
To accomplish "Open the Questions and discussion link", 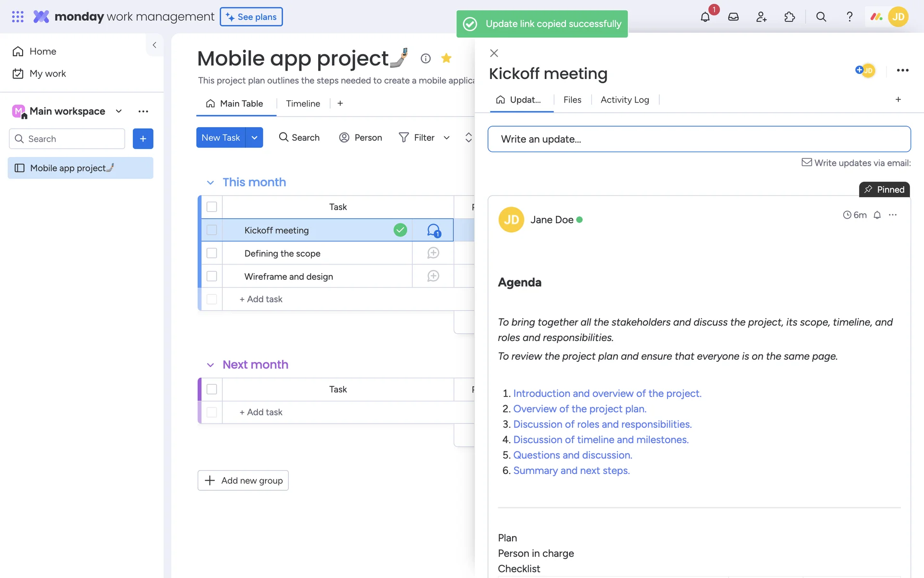I will coord(572,455).
